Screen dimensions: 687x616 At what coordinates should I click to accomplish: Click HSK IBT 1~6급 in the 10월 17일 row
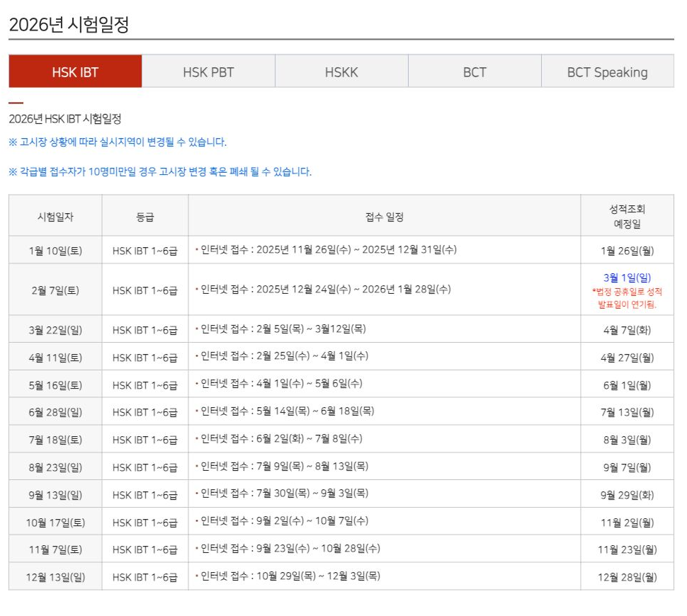145,523
